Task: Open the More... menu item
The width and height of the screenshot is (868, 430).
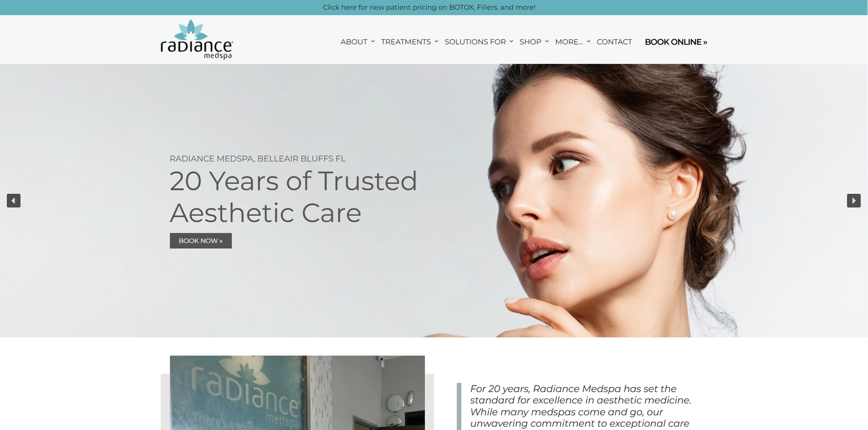Action: click(569, 42)
